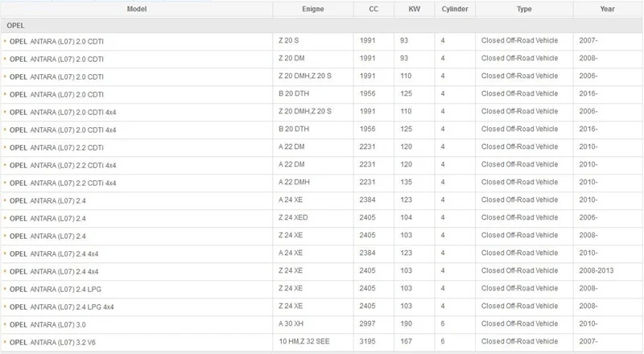Open ANTARA 2.4 LPG model without 4x4
This screenshot has width=644, height=354.
pos(56,290)
